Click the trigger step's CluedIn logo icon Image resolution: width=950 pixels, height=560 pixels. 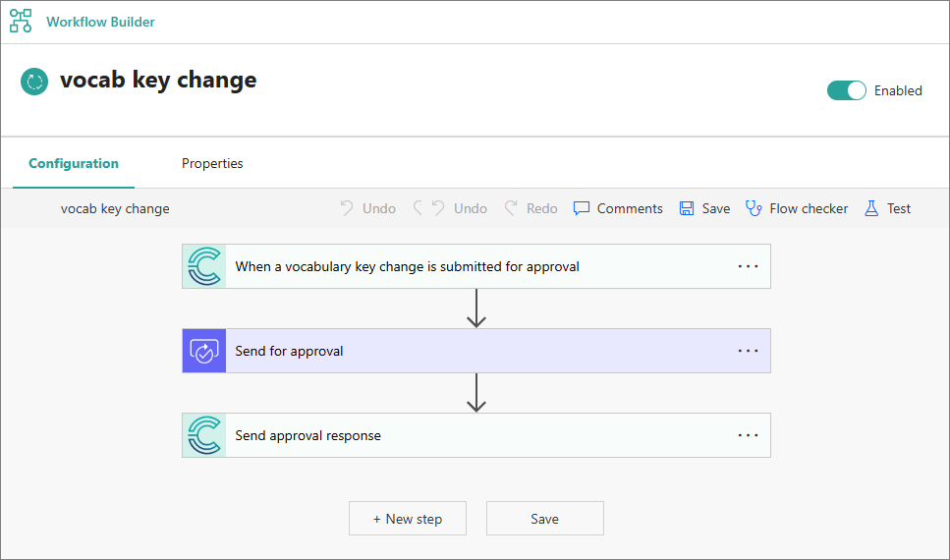(x=204, y=266)
